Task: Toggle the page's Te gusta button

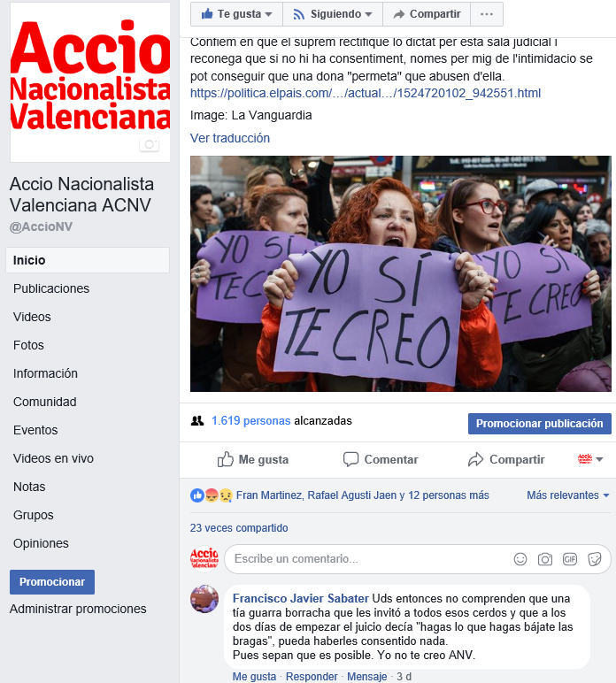Action: (236, 14)
